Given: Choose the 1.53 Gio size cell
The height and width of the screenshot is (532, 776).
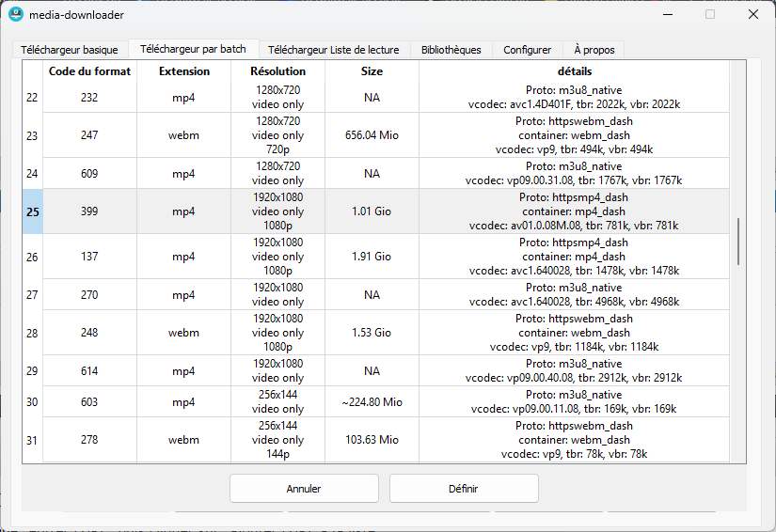Looking at the screenshot, I should click(x=372, y=333).
